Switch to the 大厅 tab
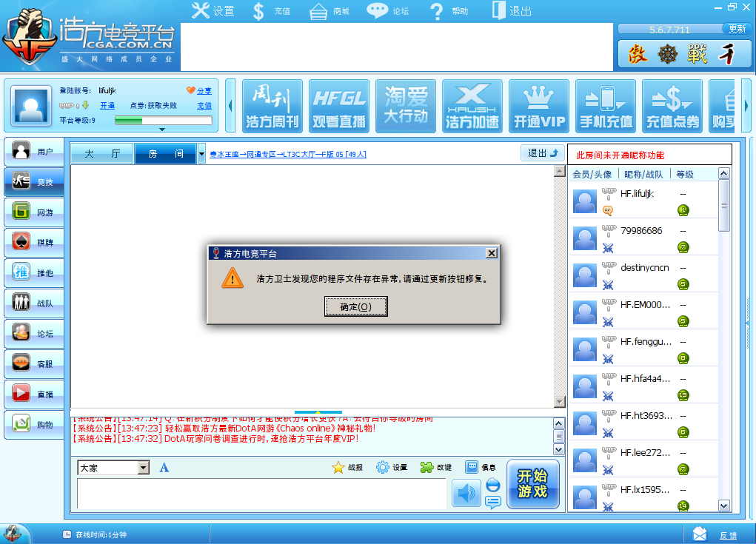Screen dimensions: 756x544 click(102, 154)
